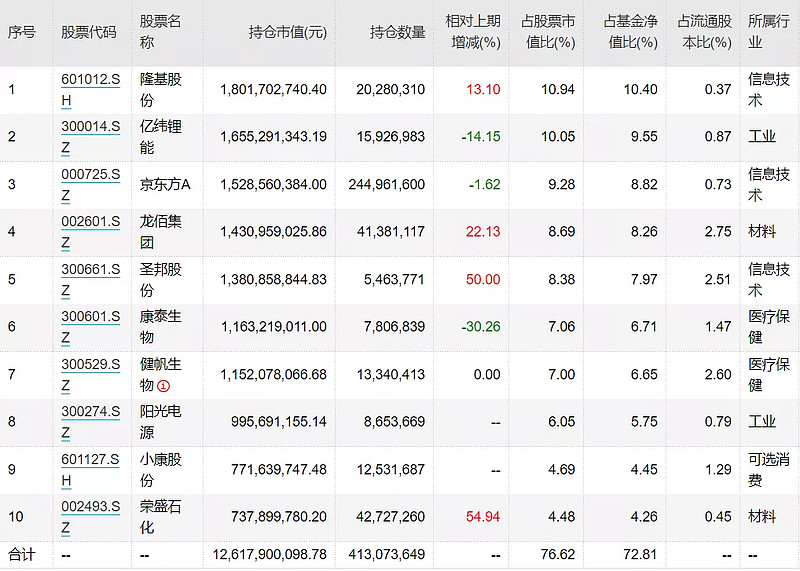Select stock name 隆基股份
The height and width of the screenshot is (571, 800).
pyautogui.click(x=160, y=90)
